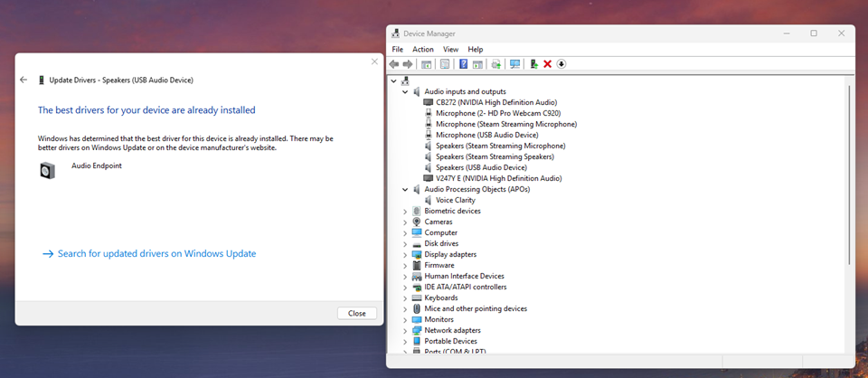Click Search for updated drivers on Windows Update
The height and width of the screenshot is (378, 868).
(x=149, y=253)
